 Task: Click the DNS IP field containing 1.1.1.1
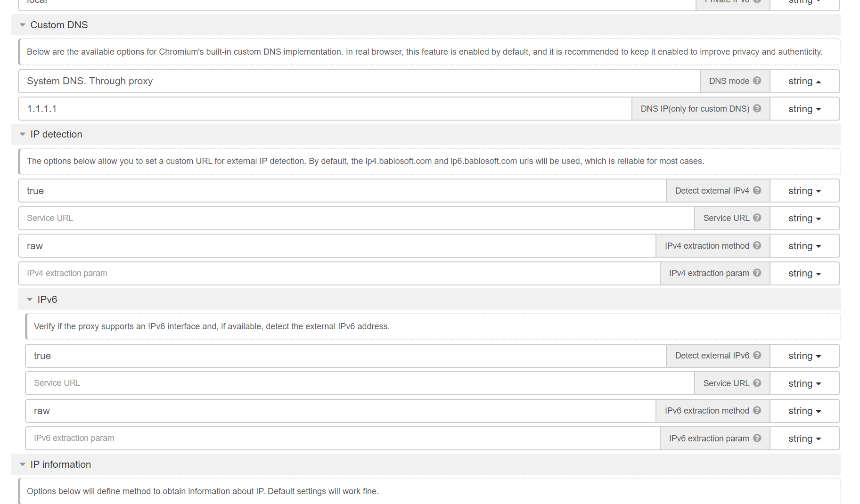tap(325, 109)
